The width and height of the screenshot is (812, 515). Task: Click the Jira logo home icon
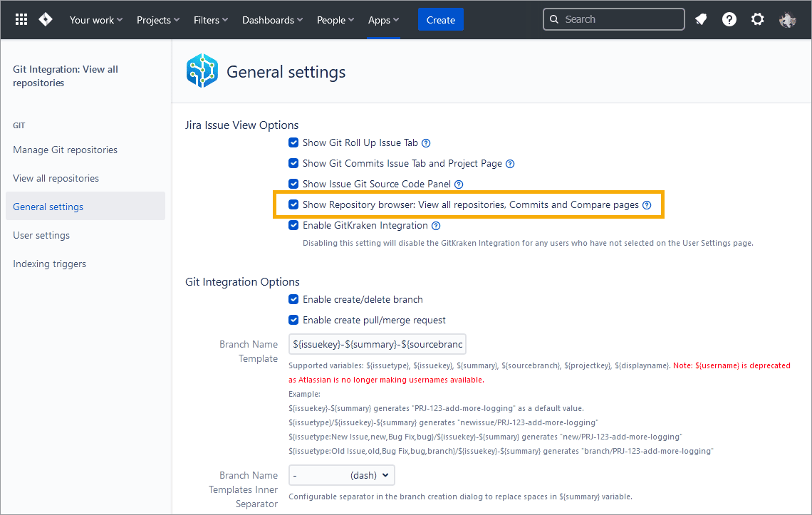(46, 20)
